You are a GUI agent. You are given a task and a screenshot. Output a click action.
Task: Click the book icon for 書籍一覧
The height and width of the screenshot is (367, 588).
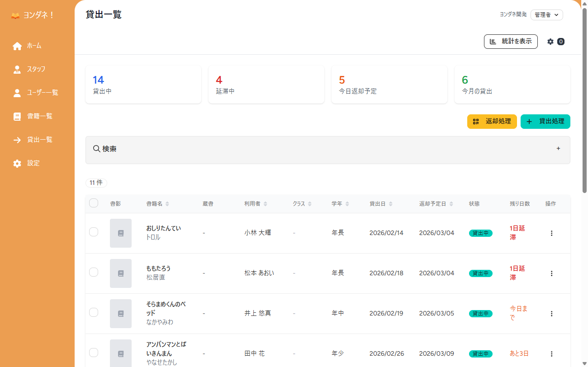pyautogui.click(x=17, y=117)
